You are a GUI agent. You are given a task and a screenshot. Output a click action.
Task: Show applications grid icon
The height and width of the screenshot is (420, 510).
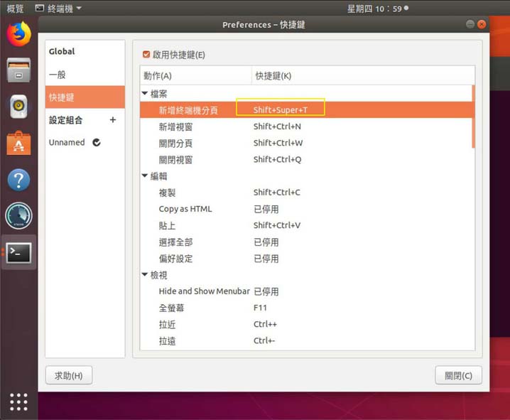coord(19,402)
